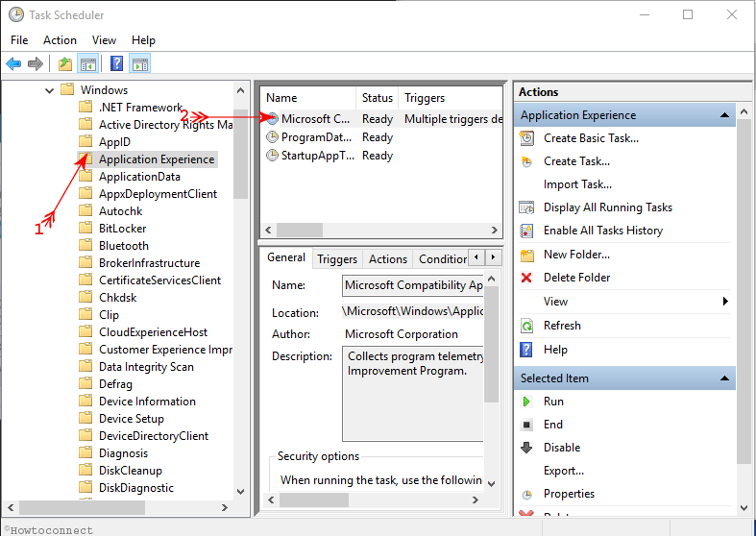Click the Enable All Tasks History icon
756x536 pixels.
tap(526, 231)
